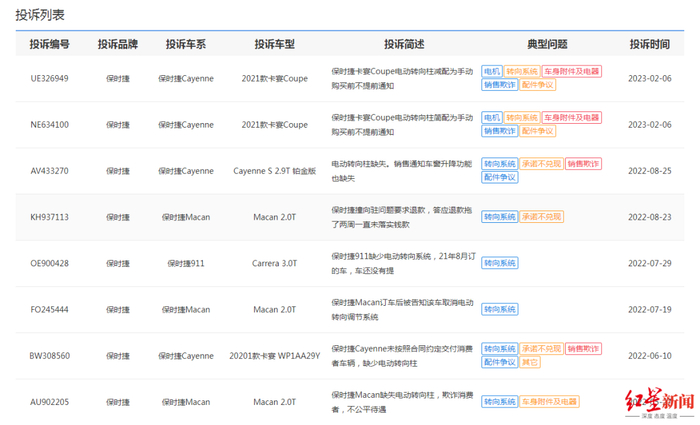
Task: Click 销售欺诈 tag in row UE326949
Action: click(x=500, y=85)
